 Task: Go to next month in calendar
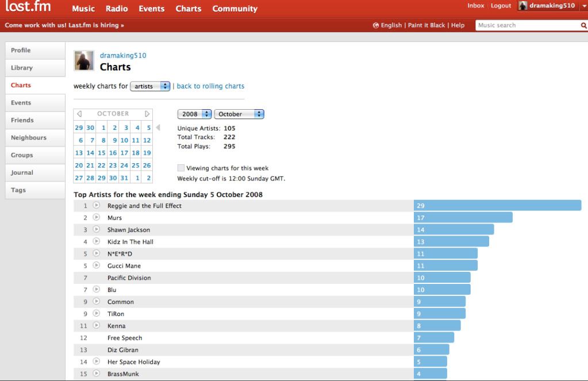(x=147, y=114)
